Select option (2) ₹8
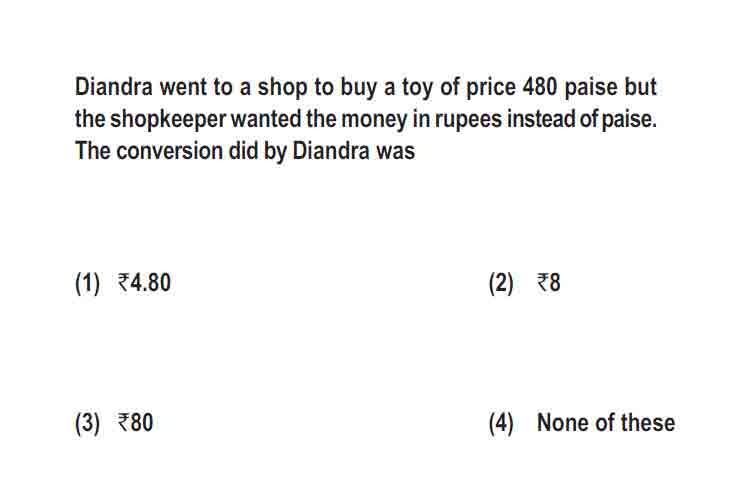 click(x=524, y=282)
